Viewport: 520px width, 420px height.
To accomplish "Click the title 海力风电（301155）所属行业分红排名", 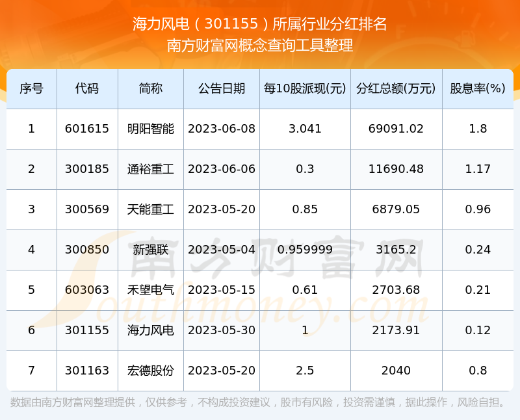I will (x=259, y=24).
